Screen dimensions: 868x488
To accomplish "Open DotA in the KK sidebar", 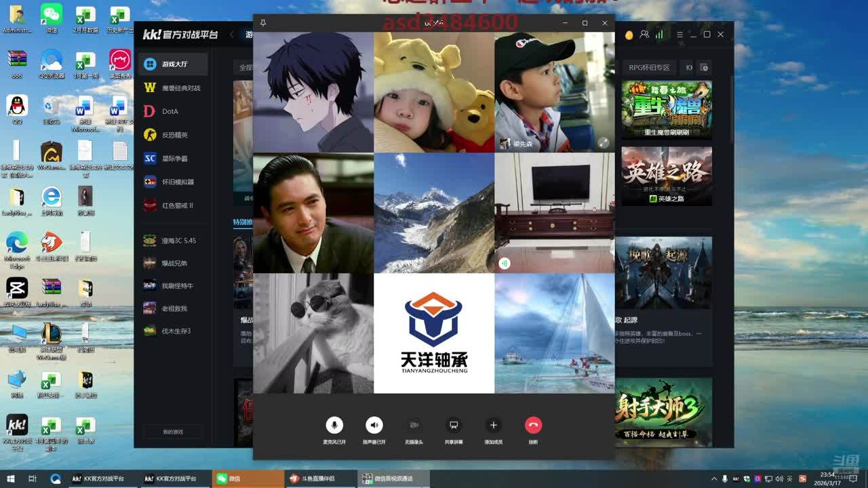I will [x=170, y=111].
